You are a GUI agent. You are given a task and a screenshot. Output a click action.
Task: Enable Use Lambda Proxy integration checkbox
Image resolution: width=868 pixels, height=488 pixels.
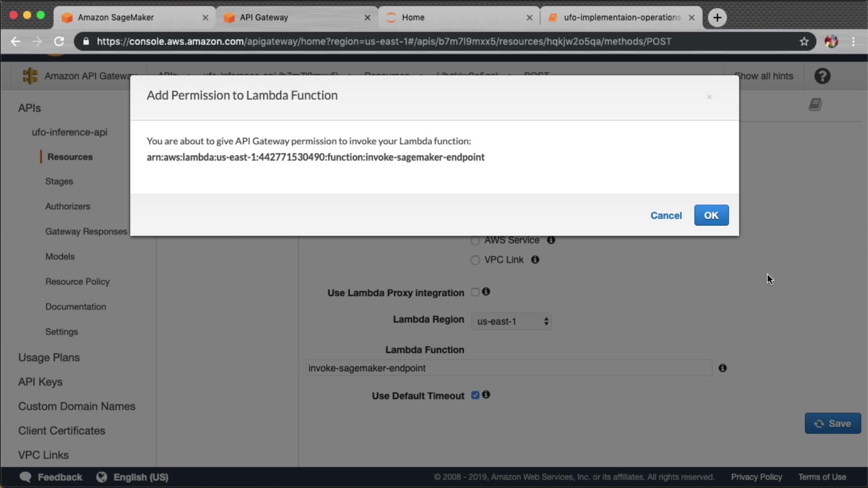475,292
